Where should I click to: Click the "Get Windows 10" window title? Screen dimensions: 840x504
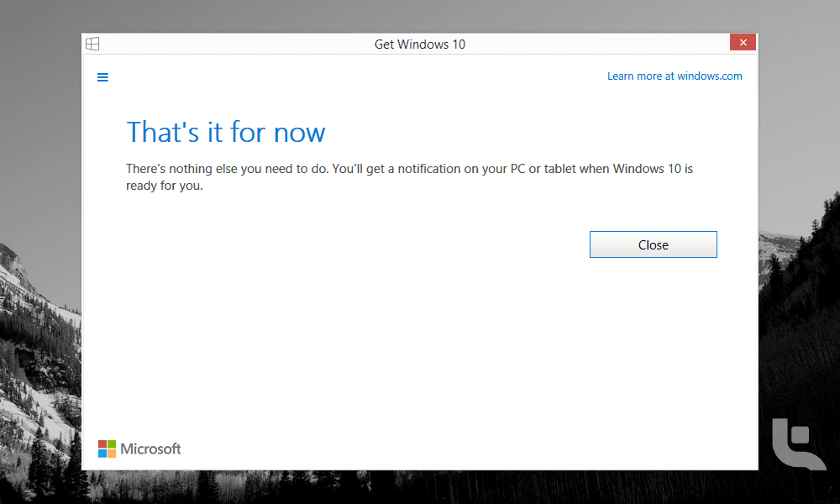[x=419, y=44]
